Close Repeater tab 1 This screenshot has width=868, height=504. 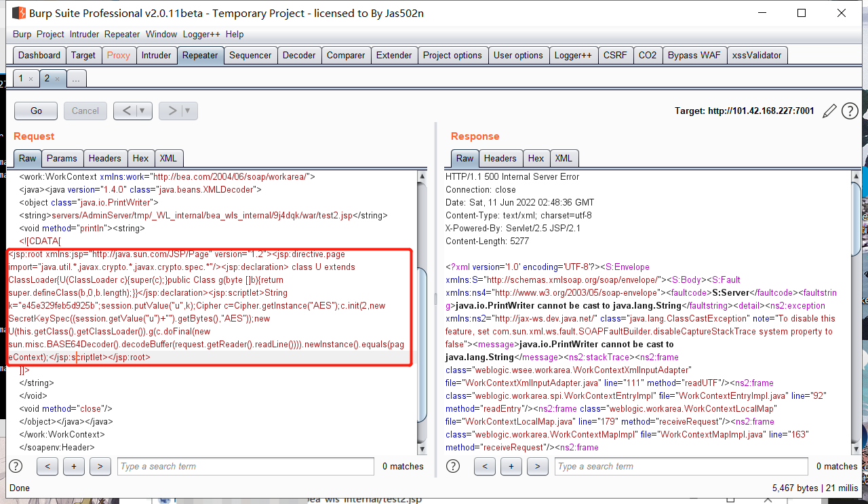pyautogui.click(x=31, y=79)
